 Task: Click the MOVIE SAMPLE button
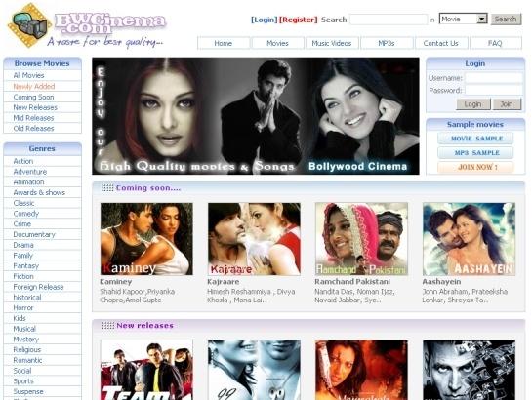point(475,139)
